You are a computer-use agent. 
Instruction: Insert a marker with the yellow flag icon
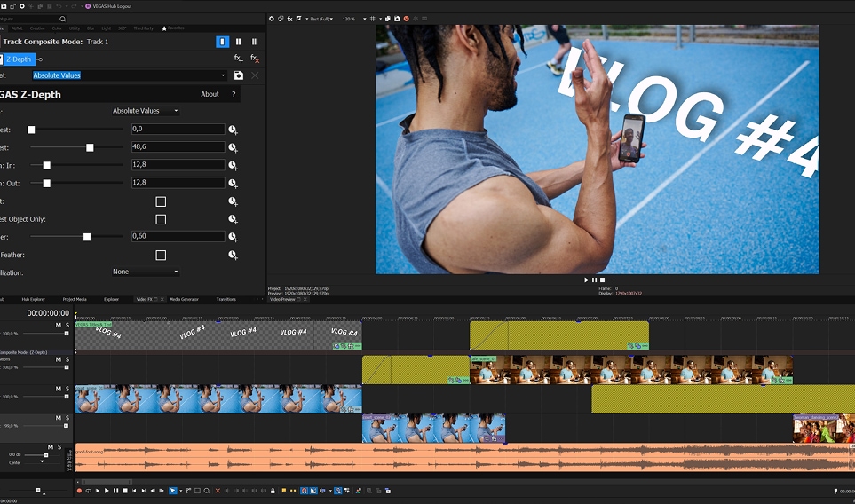(x=283, y=491)
